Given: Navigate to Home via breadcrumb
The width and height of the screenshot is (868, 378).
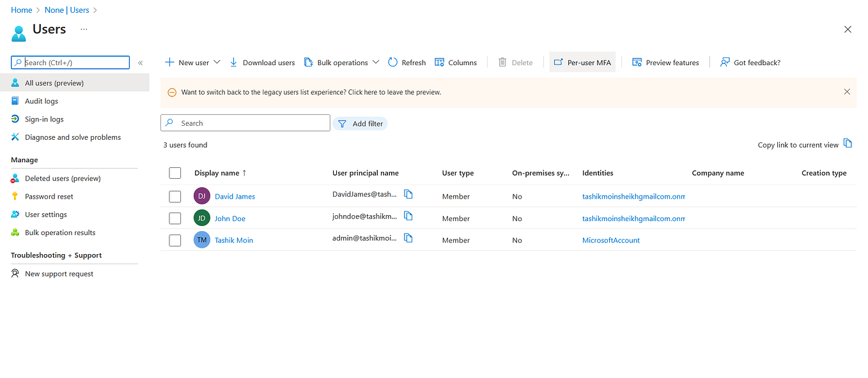Looking at the screenshot, I should click(x=21, y=10).
